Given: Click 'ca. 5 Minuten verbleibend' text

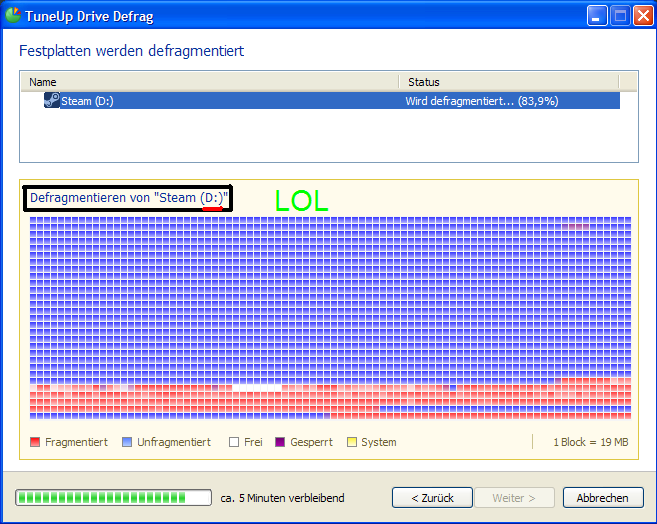Looking at the screenshot, I should [282, 498].
